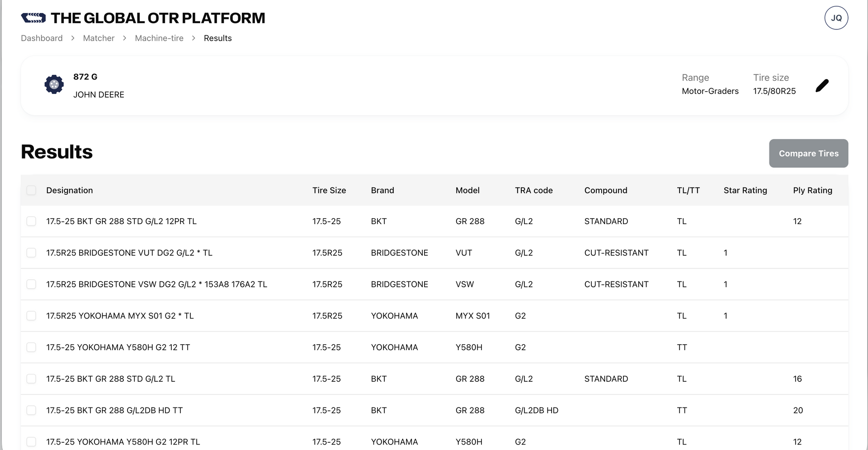This screenshot has height=450, width=868.
Task: Click the machine gear icon beside 872 G
Action: 54,84
